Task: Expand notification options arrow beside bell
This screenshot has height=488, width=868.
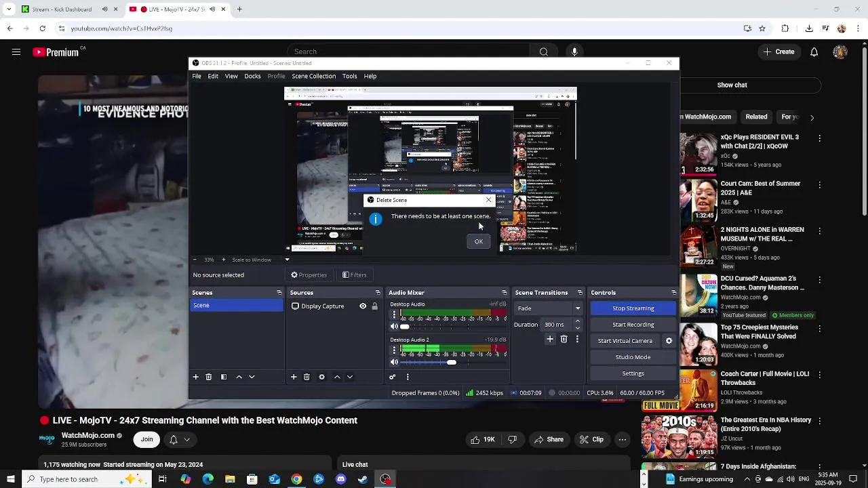Action: coord(186,439)
